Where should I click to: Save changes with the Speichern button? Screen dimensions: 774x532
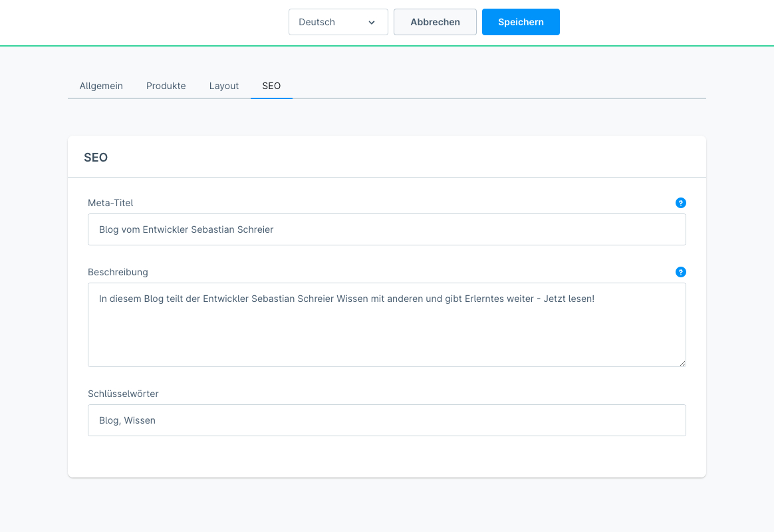coord(521,22)
